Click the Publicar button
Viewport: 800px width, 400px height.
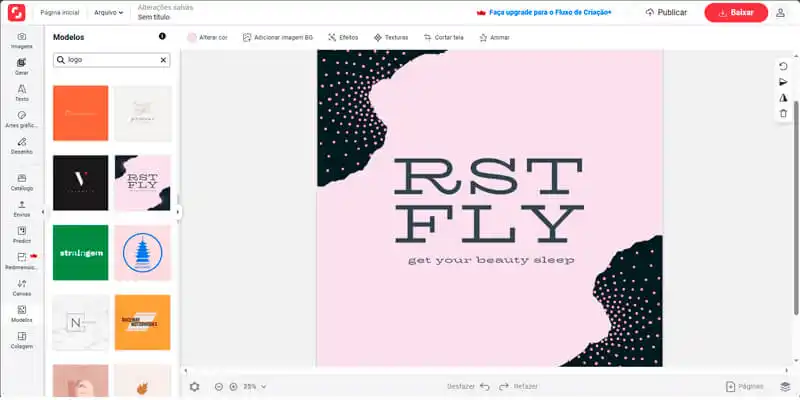pyautogui.click(x=666, y=13)
